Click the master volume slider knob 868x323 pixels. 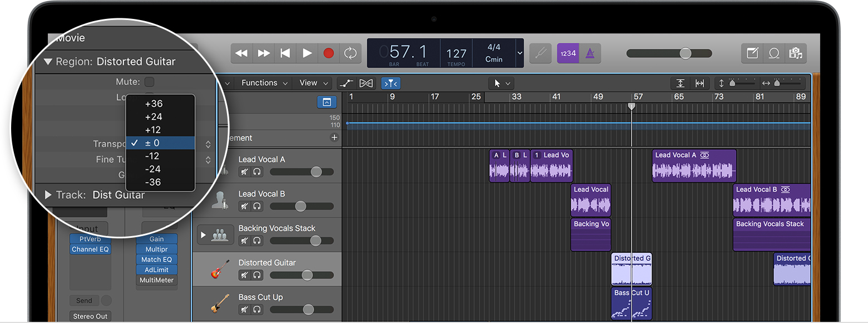click(x=685, y=53)
